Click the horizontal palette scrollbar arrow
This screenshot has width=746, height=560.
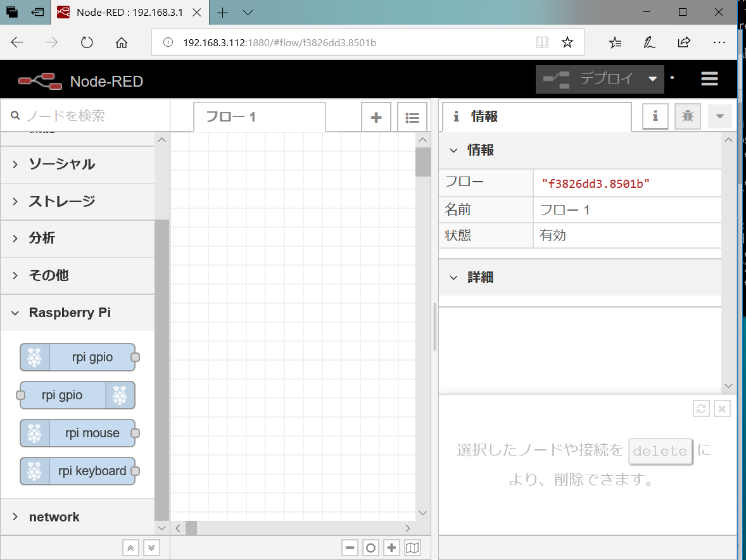[178, 528]
